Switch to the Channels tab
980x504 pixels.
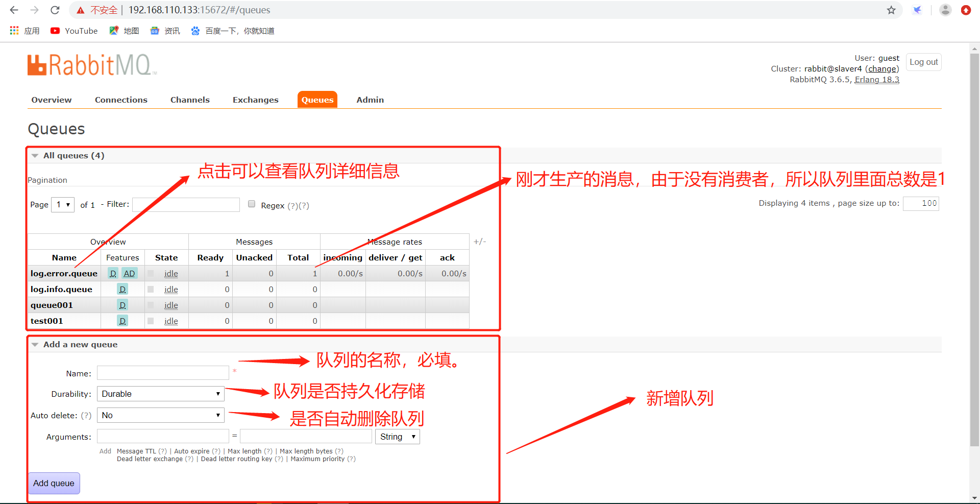pyautogui.click(x=190, y=100)
